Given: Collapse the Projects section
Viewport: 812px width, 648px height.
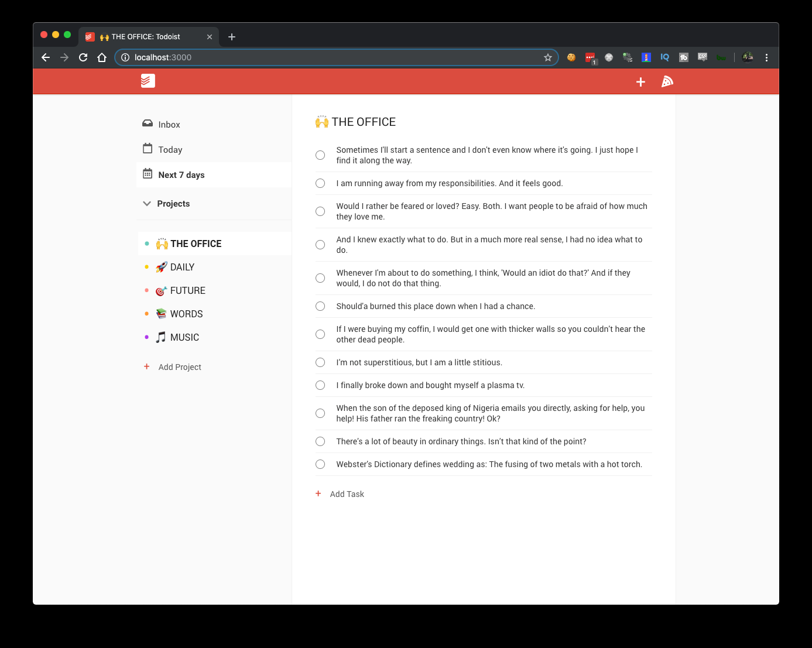Looking at the screenshot, I should tap(146, 203).
